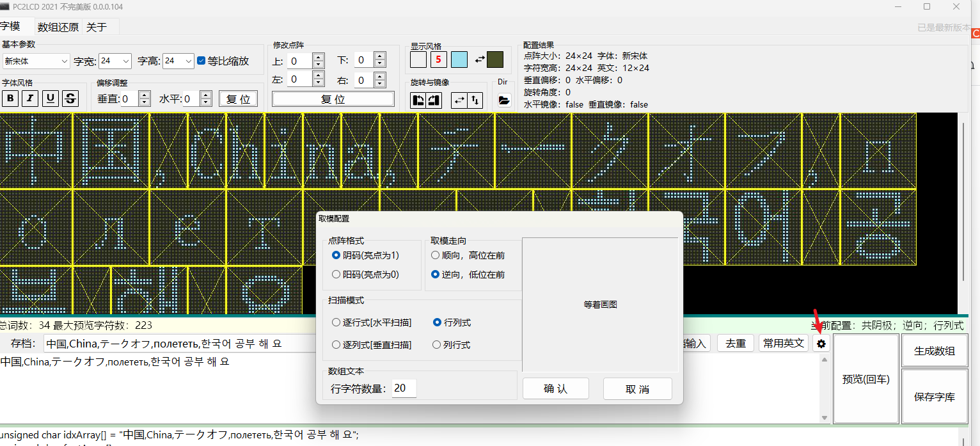980x446 pixels.
Task: Increase the 上 (top) dot-matrix value
Action: click(x=319, y=57)
